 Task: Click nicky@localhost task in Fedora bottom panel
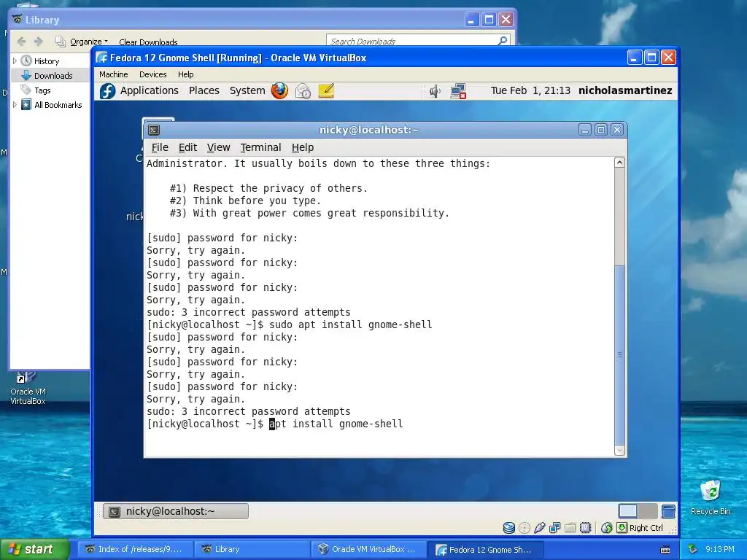pos(176,511)
